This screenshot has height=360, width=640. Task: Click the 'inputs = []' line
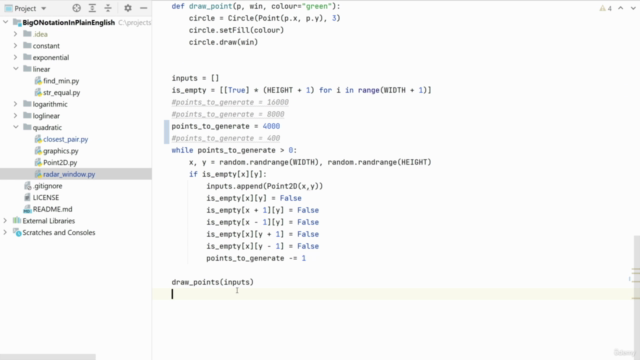coord(195,78)
